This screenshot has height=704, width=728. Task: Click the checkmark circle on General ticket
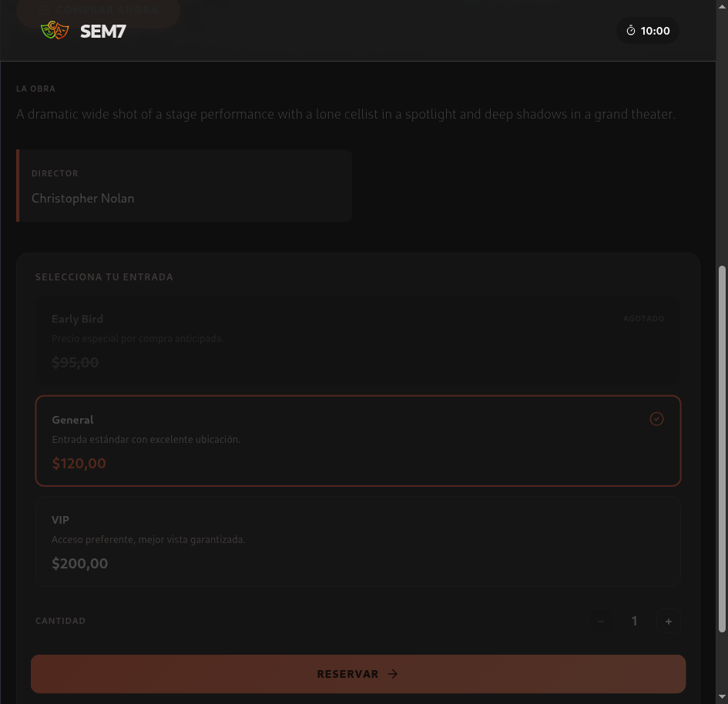click(x=656, y=419)
